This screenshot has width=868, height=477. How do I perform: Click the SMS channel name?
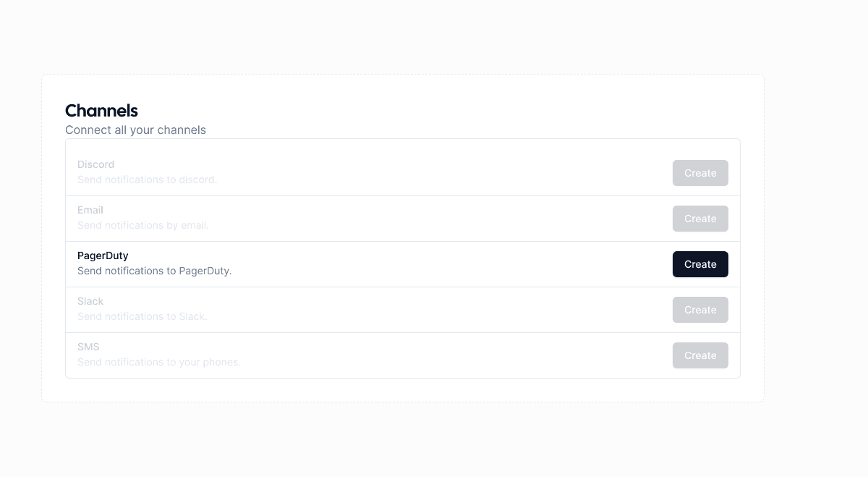click(88, 347)
